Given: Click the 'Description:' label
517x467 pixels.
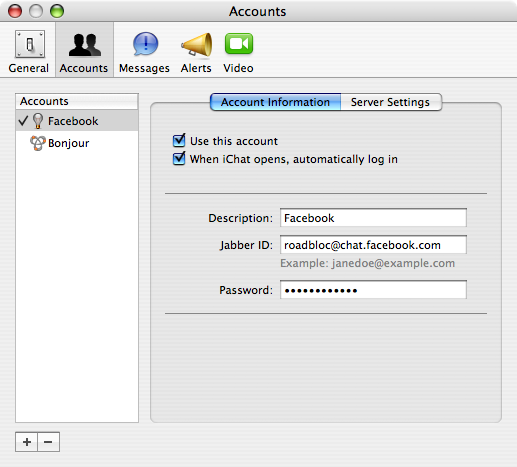Looking at the screenshot, I should (x=241, y=218).
